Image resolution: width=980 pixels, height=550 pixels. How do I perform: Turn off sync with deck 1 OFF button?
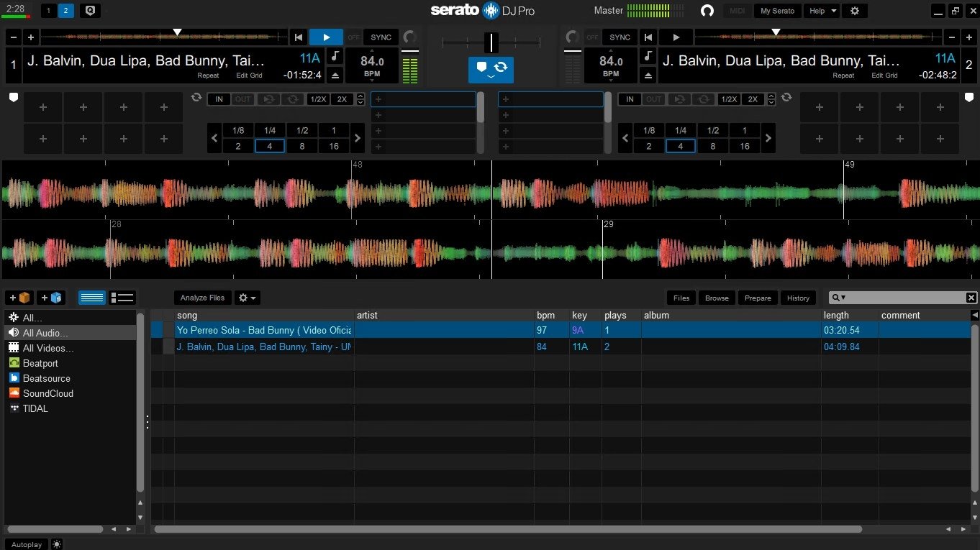click(x=353, y=37)
